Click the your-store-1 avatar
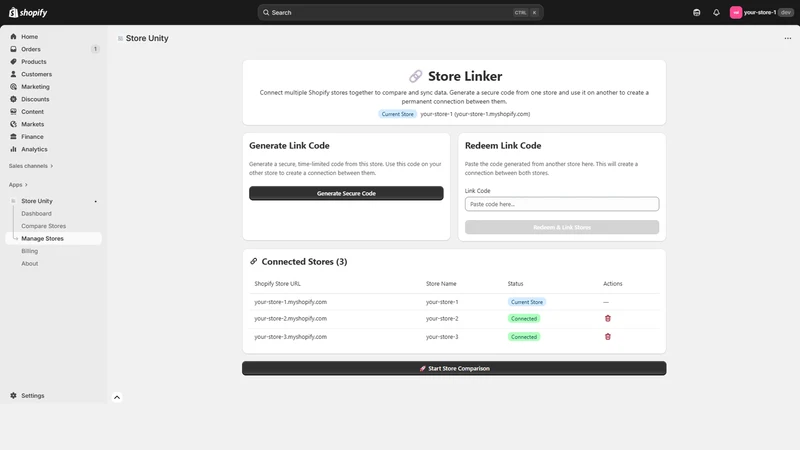Viewport: 800px width, 450px height. [736, 12]
